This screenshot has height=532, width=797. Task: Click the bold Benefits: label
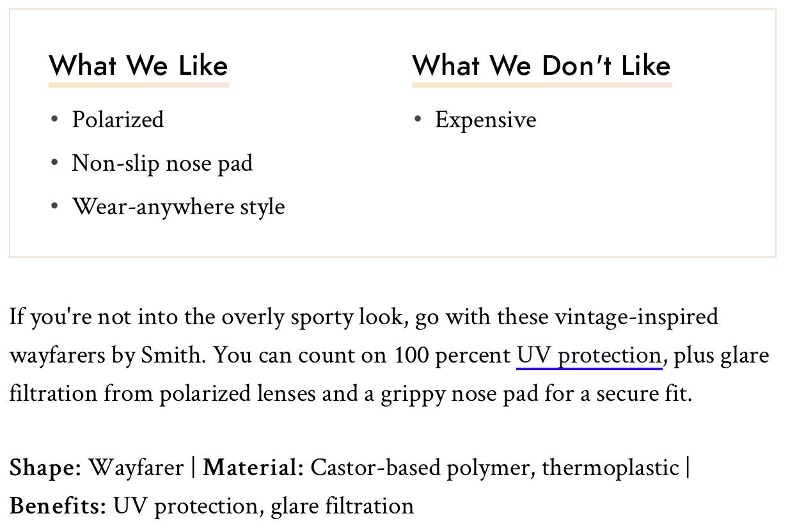pyautogui.click(x=58, y=506)
